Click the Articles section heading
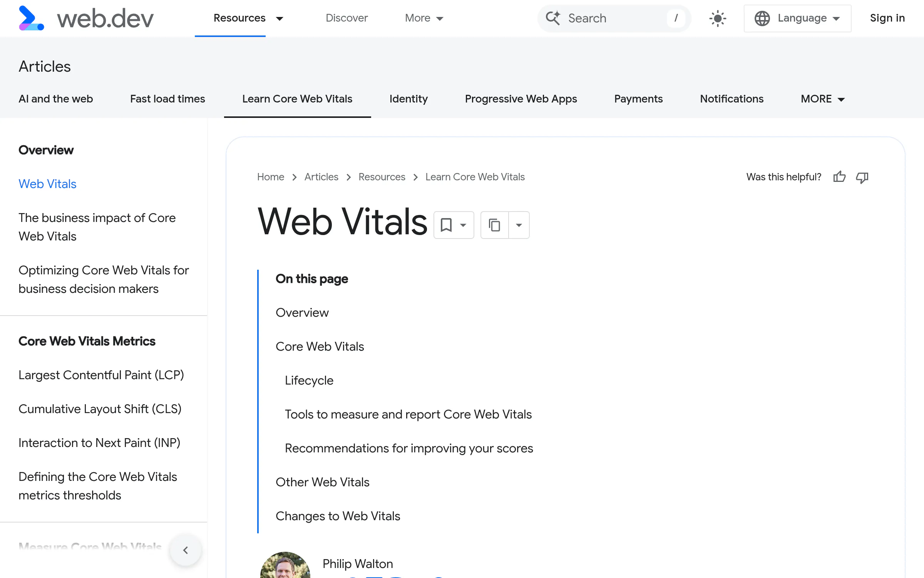 point(45,67)
